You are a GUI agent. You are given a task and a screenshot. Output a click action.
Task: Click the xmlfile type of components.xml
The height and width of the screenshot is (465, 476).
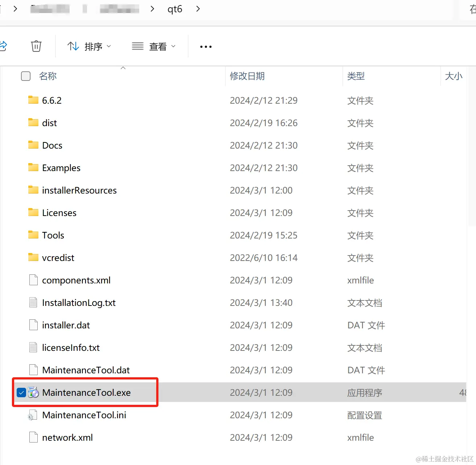(x=360, y=280)
